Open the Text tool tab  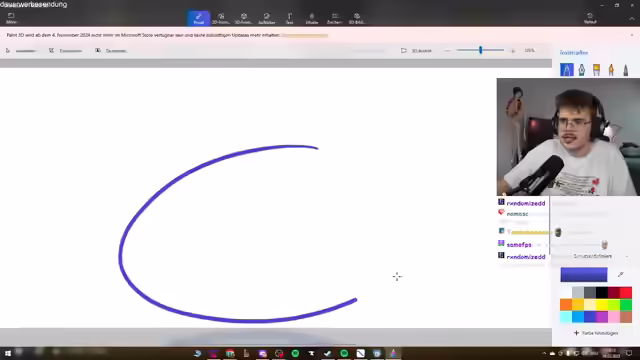coord(289,18)
